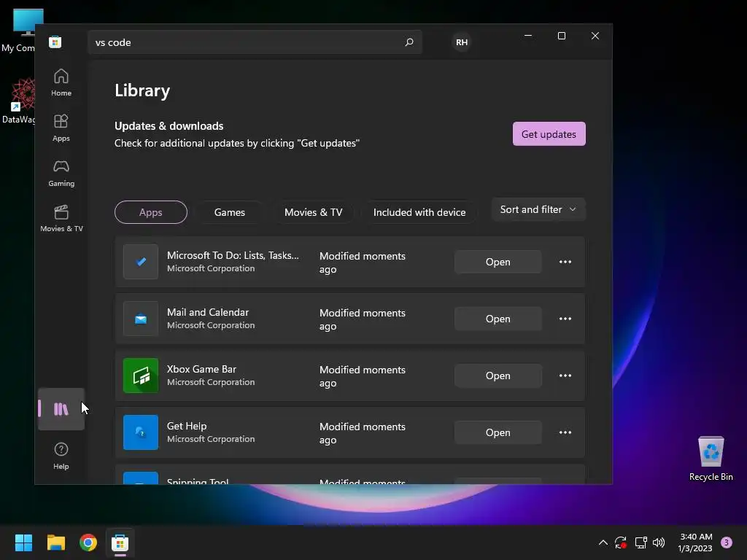Click the Get Help title text
747x560 pixels.
coord(187,426)
